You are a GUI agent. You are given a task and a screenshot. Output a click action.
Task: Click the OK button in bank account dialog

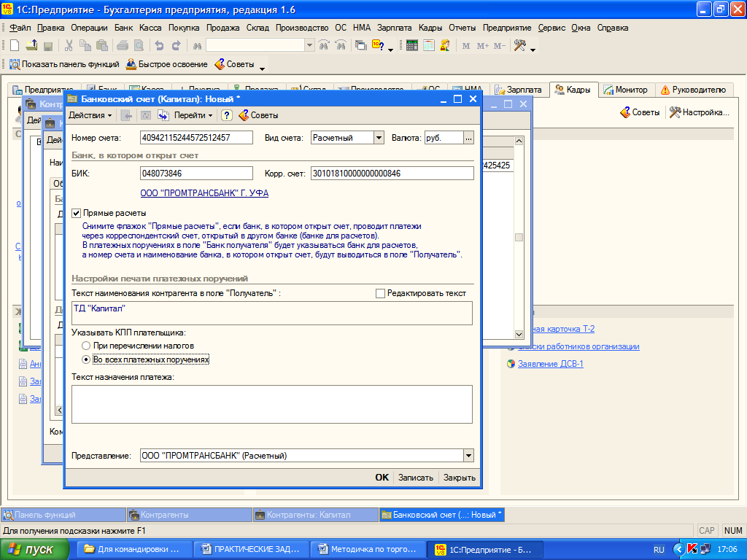point(382,477)
